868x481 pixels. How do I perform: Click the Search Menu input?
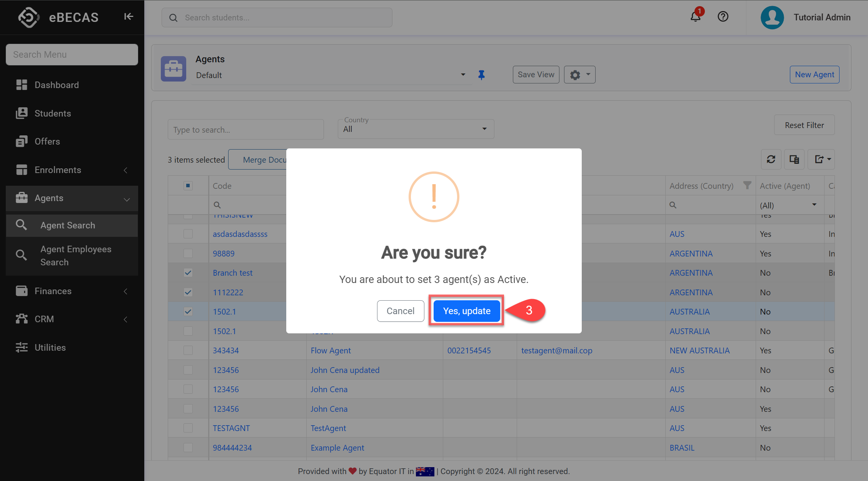(72, 55)
